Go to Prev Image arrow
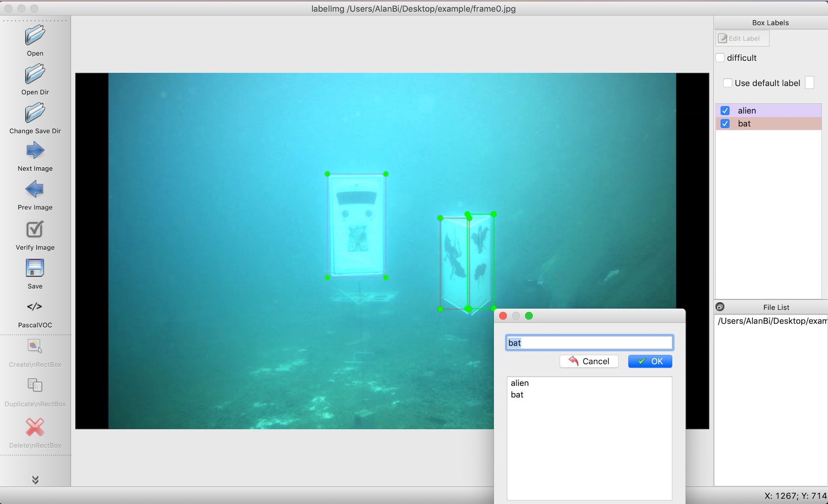The image size is (828, 504). click(35, 189)
